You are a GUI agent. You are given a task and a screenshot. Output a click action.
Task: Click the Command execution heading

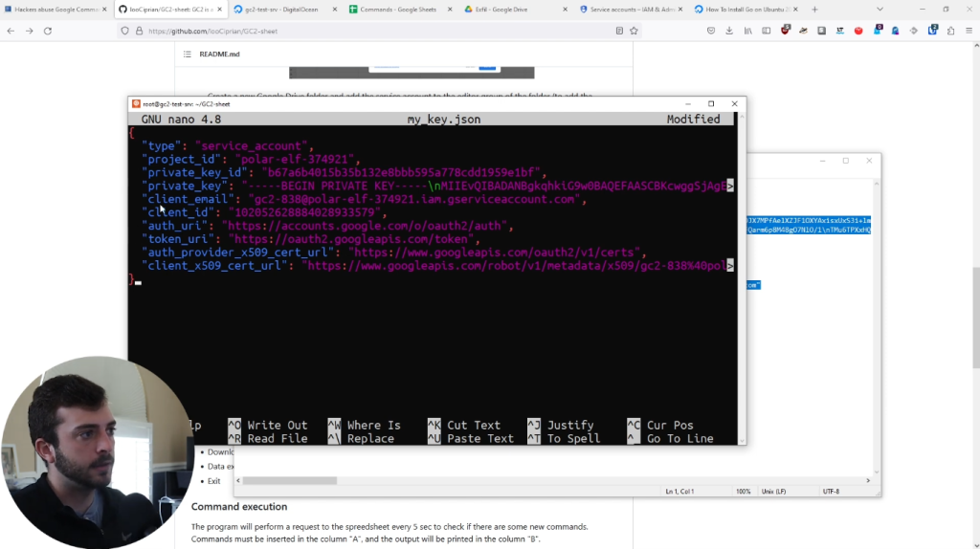point(239,507)
